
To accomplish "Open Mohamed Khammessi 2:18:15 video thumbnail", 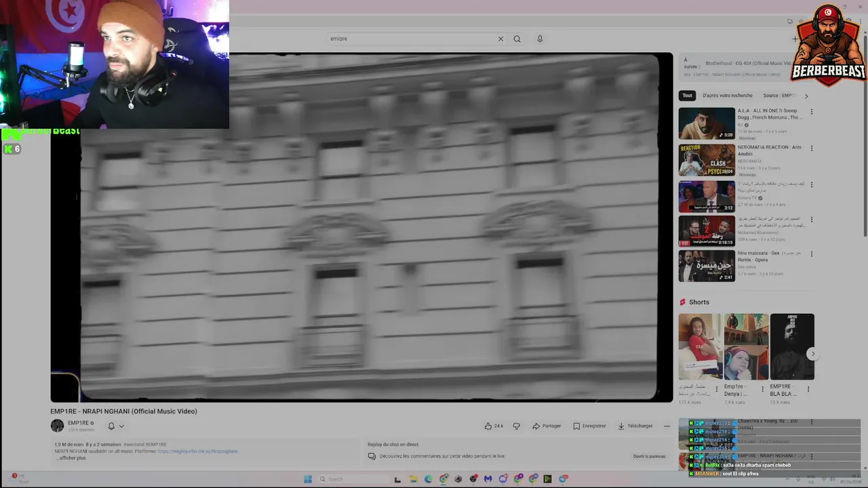I will click(x=707, y=231).
